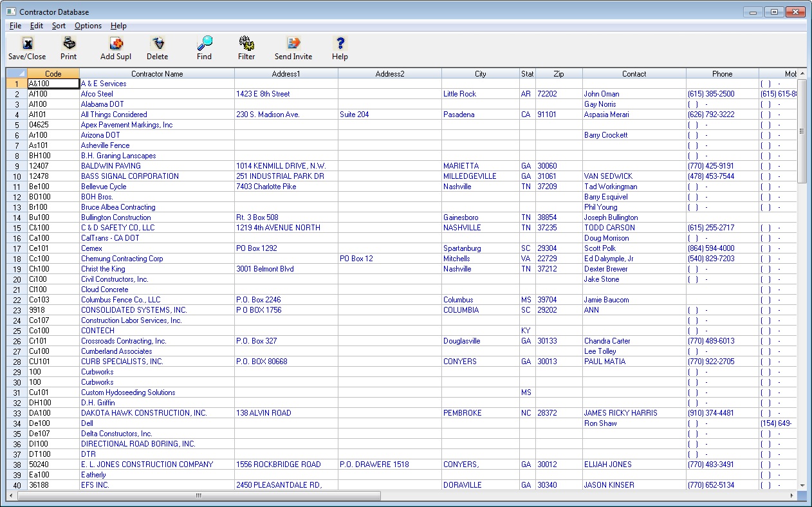Click the 'MILLEDGEVILLE' city cell
The width and height of the screenshot is (812, 507).
(481, 176)
